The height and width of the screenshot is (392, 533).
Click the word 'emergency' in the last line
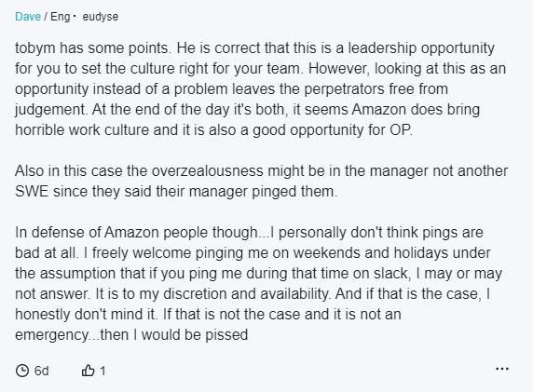51,335
